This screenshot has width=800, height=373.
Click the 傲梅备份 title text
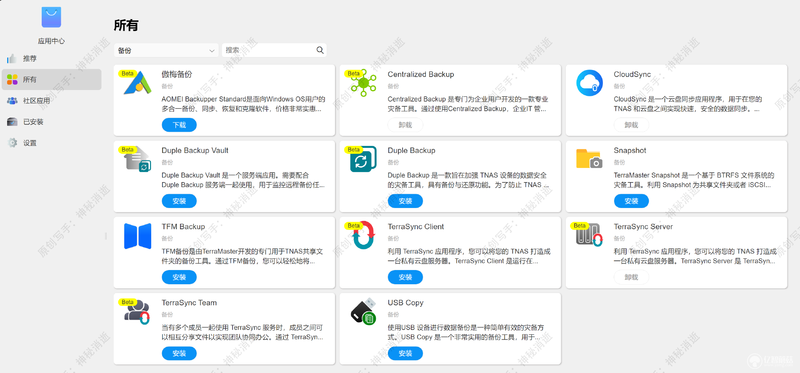pos(177,74)
